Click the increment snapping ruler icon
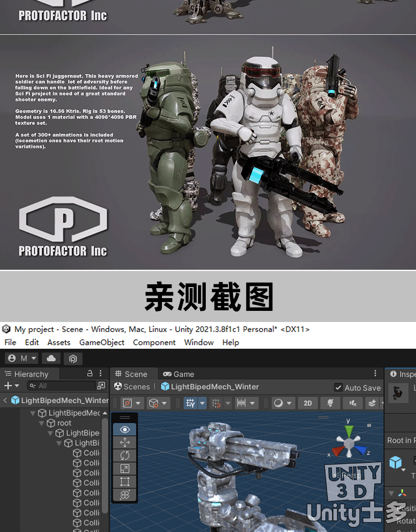Screen dimensions: 416x532 coord(241,403)
